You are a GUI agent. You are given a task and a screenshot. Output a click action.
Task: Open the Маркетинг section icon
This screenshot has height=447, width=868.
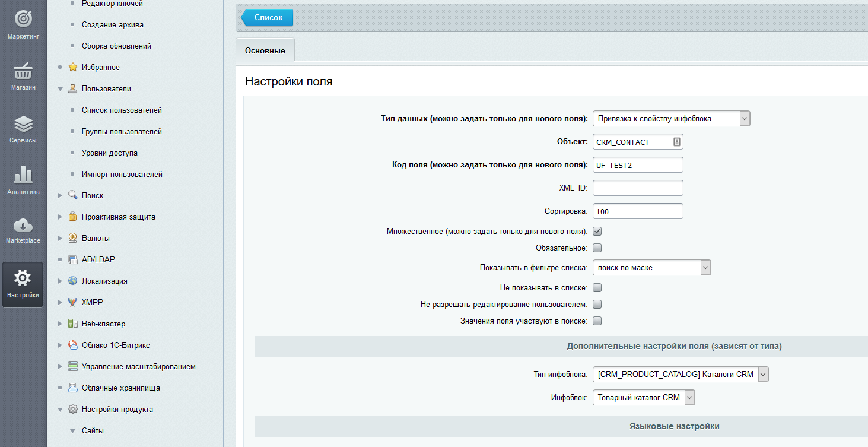pyautogui.click(x=23, y=19)
